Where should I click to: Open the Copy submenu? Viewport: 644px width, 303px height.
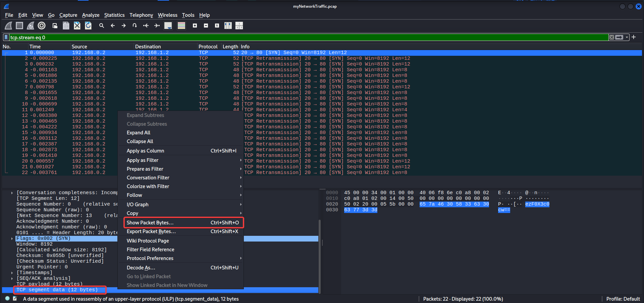tap(180, 213)
